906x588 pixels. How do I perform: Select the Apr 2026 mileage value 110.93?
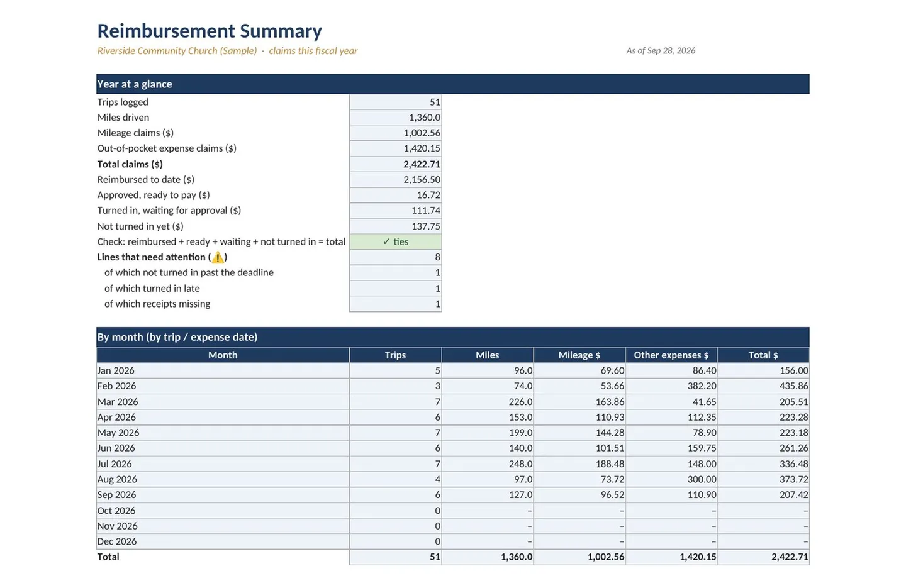point(579,417)
